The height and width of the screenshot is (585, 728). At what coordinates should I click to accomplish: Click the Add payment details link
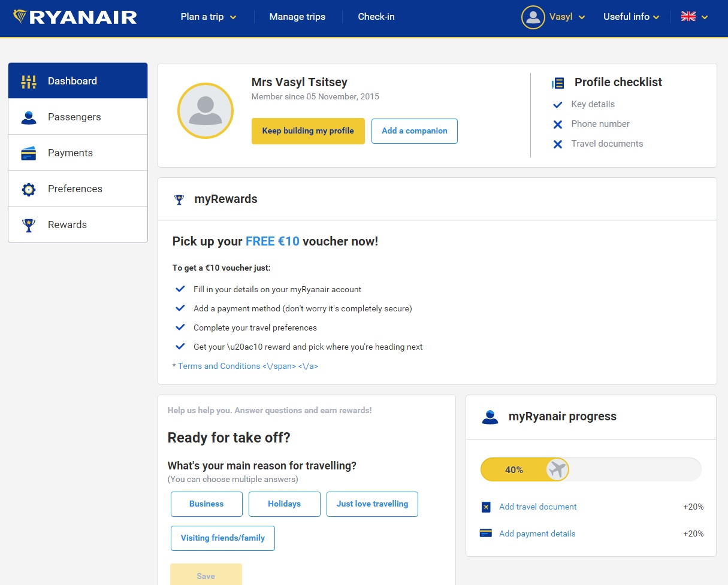point(537,534)
